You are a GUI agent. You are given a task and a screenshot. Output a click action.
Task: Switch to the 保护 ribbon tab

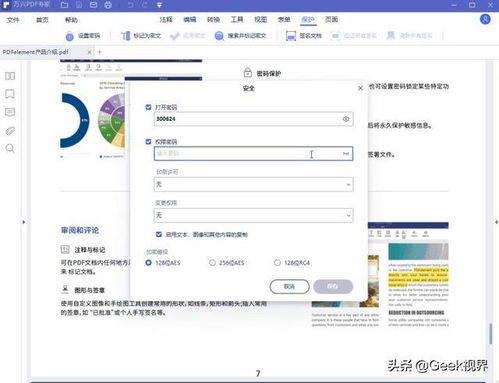pos(308,20)
